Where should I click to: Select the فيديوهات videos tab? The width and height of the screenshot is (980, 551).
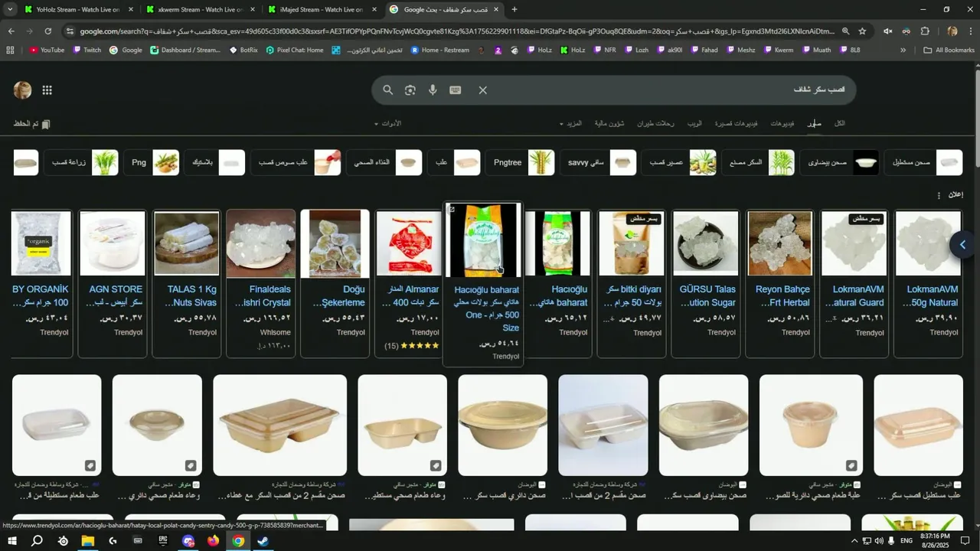point(782,124)
